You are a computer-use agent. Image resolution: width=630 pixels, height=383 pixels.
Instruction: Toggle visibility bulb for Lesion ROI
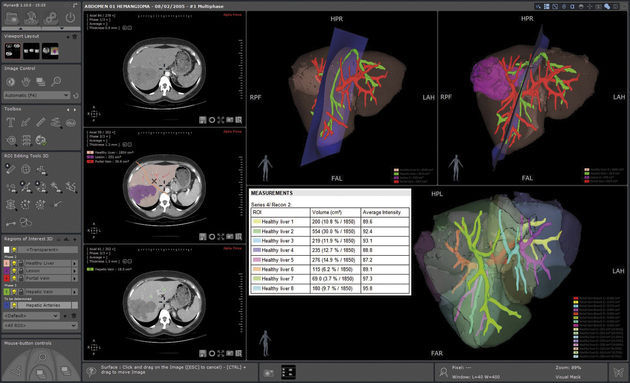coord(14,271)
